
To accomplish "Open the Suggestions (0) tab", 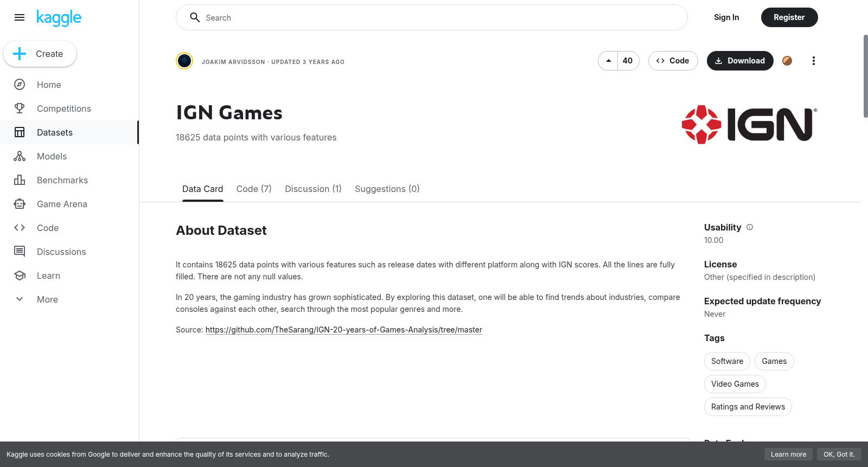I will pyautogui.click(x=387, y=189).
